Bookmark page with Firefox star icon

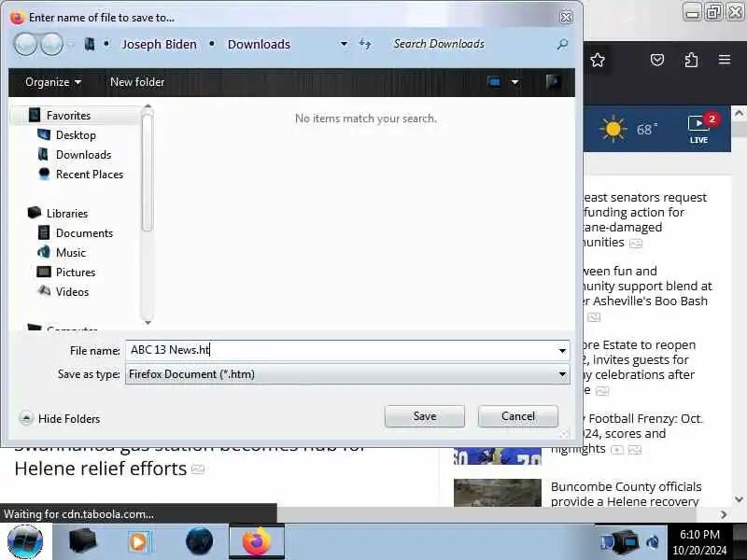tap(598, 60)
